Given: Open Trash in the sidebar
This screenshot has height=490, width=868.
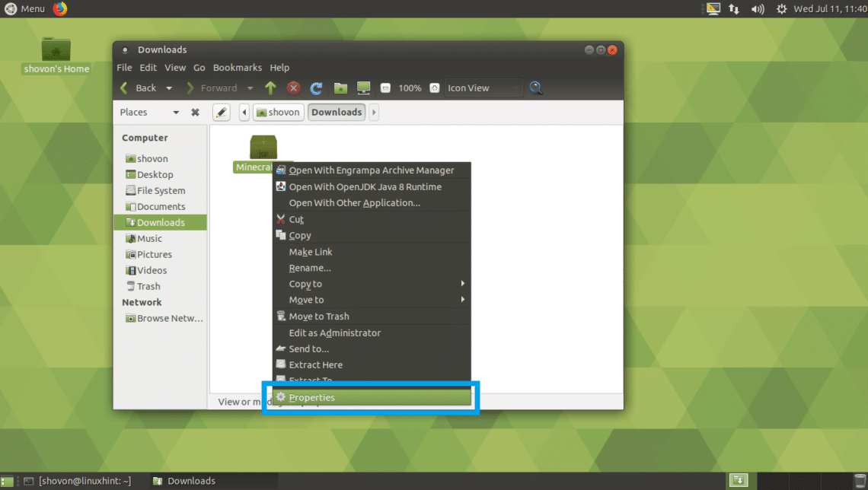Looking at the screenshot, I should coord(161,287).
